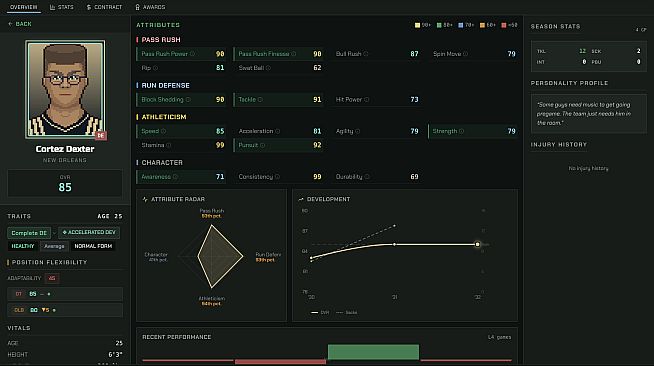Open the Awards tab
Viewport: 654px width, 366px height.
tap(150, 7)
